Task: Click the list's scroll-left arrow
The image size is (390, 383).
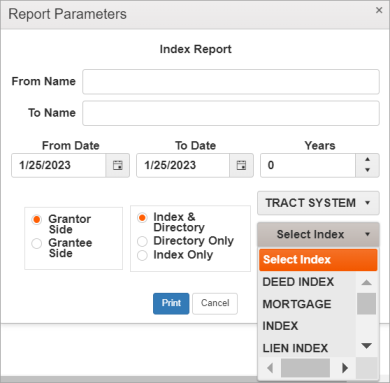Action: [x=270, y=368]
